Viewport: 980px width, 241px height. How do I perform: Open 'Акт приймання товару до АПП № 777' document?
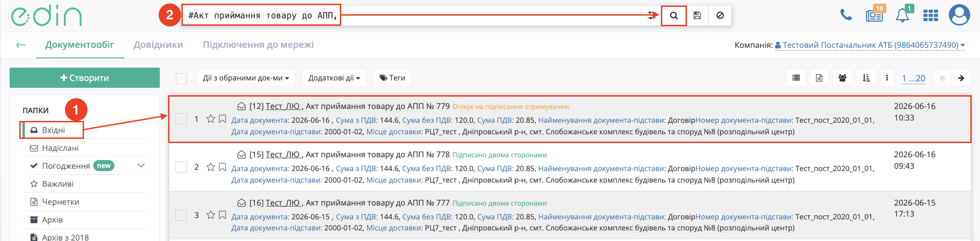tap(377, 203)
